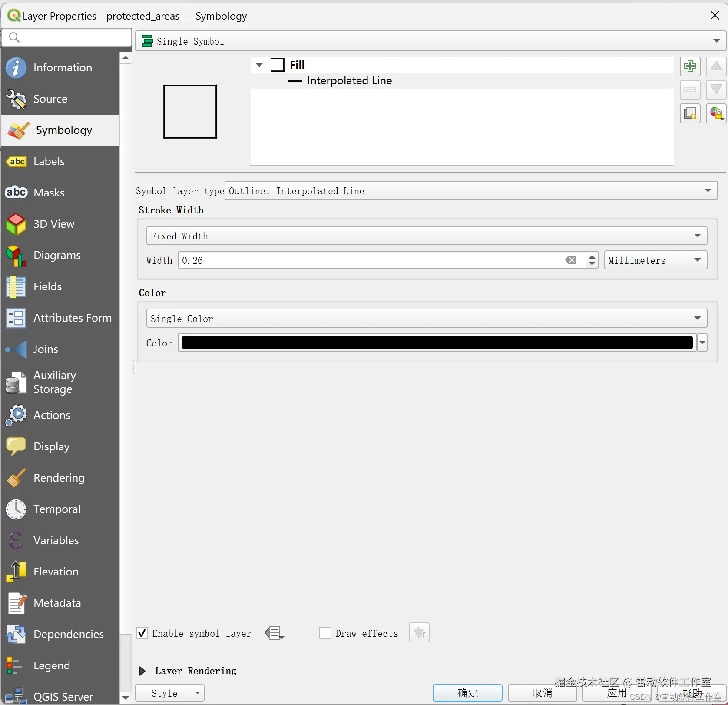Increase the Width using the up arrow

pos(592,256)
